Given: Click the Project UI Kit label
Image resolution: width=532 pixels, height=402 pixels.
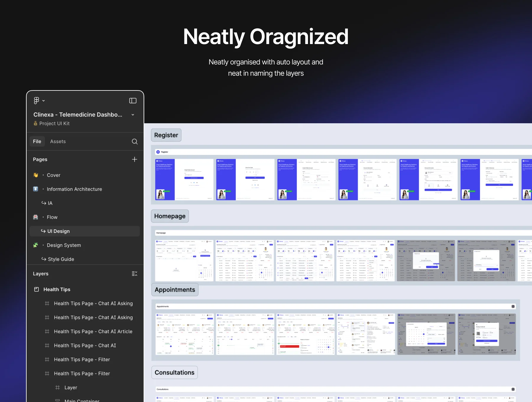Looking at the screenshot, I should coord(54,124).
